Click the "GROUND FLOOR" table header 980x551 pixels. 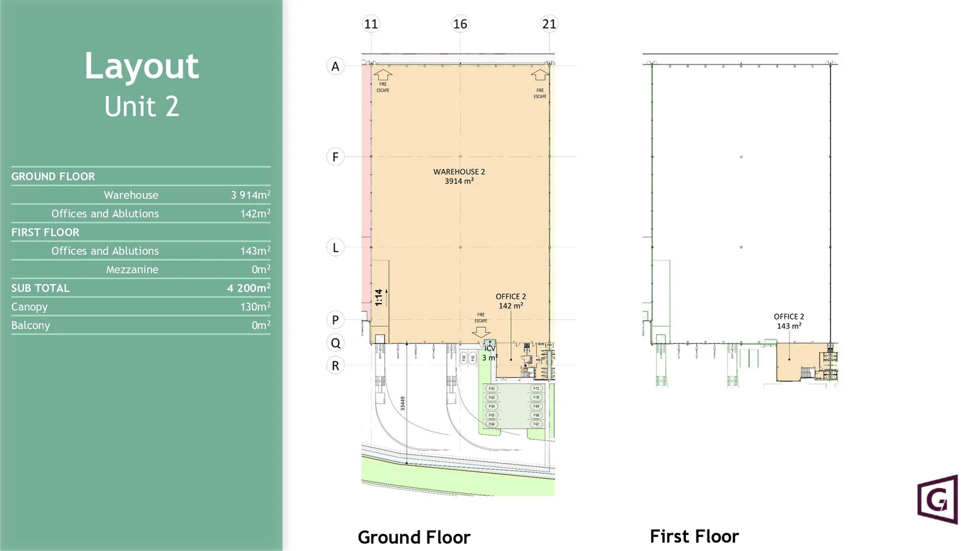pyautogui.click(x=53, y=176)
